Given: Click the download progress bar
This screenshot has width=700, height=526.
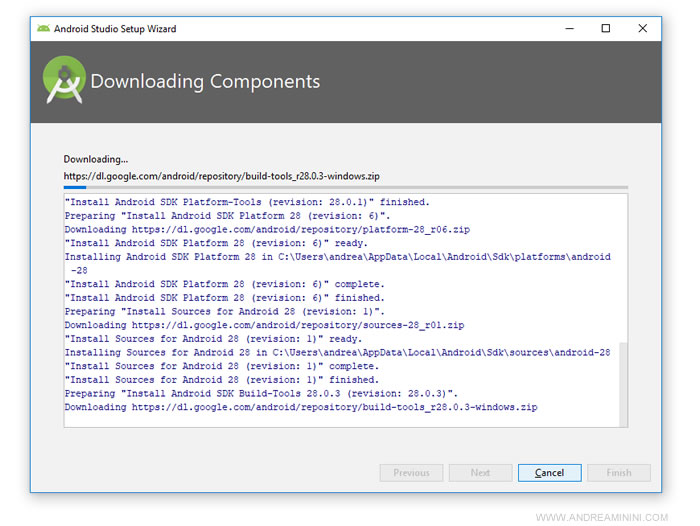Looking at the screenshot, I should 346,188.
